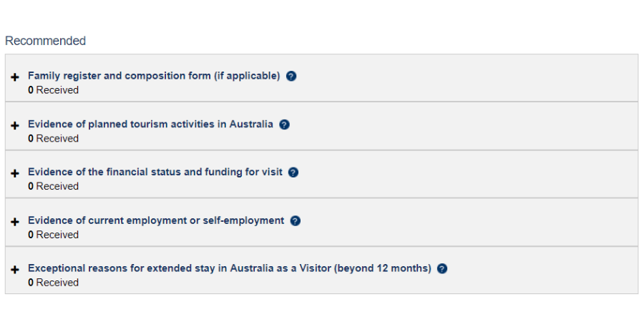Open help for exceptional reasons extended stay
The width and height of the screenshot is (644, 322).
442,269
